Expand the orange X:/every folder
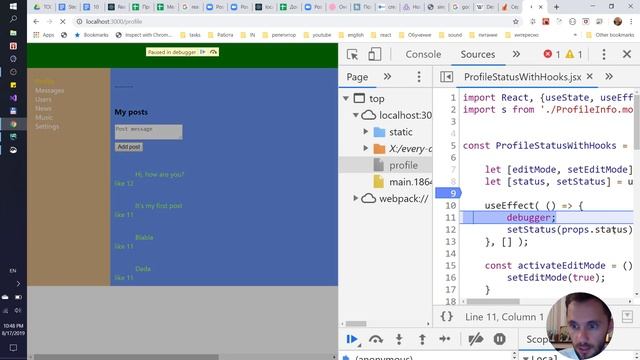640x360 pixels. [366, 148]
